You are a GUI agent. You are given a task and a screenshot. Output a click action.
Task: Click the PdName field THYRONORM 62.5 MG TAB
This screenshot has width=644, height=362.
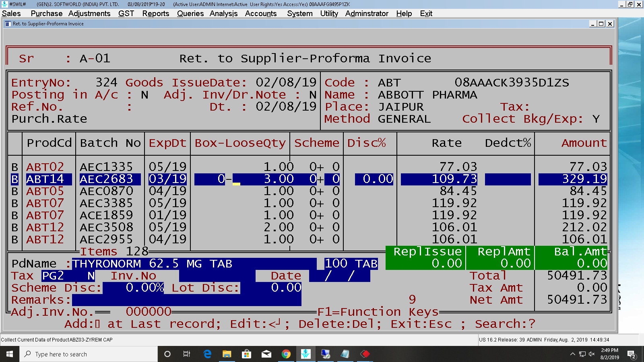[194, 264]
